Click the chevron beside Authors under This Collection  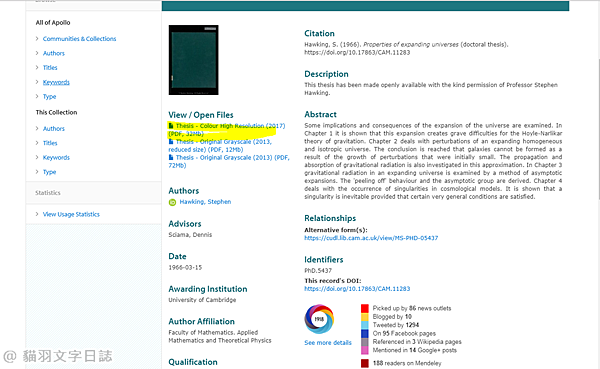pos(37,128)
